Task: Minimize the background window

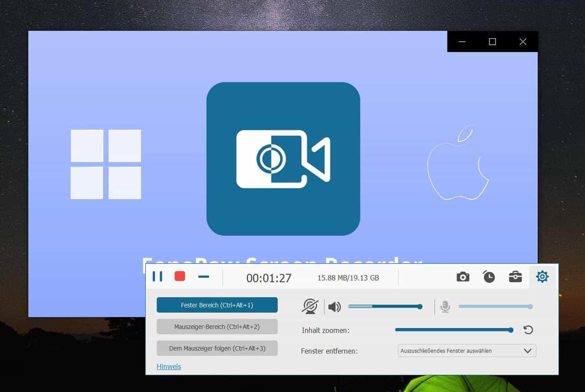Action: 462,42
